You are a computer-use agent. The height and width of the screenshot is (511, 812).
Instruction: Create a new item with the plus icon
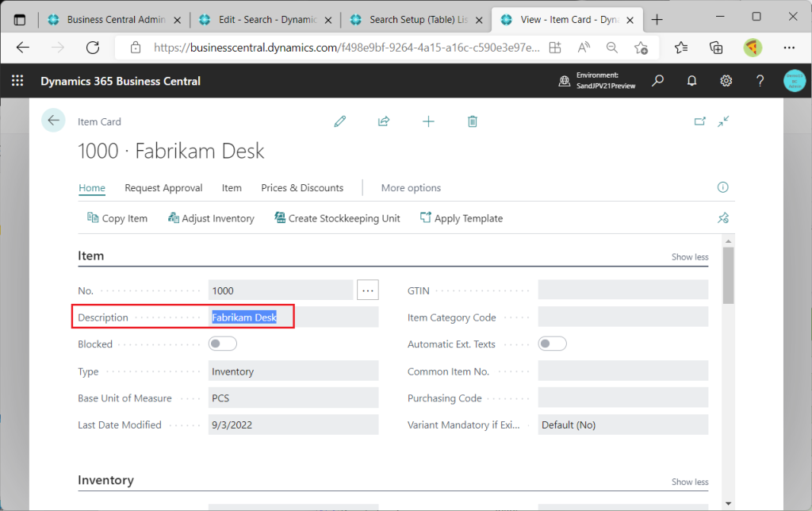[x=428, y=121]
